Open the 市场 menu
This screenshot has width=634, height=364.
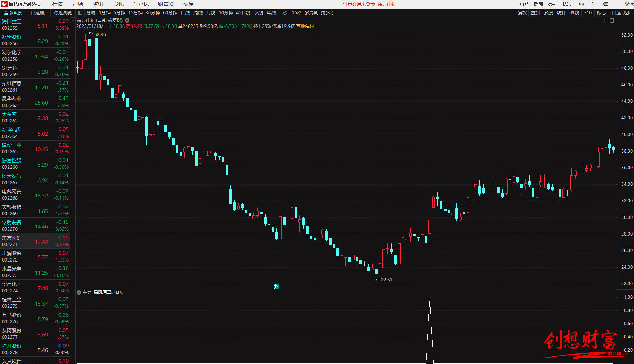tap(78, 4)
